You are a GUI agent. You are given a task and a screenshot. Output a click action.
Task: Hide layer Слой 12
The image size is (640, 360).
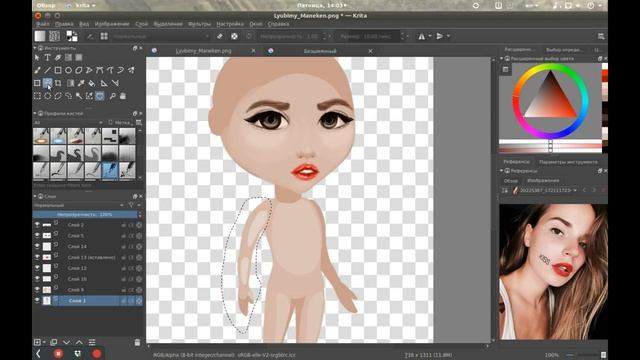click(37, 268)
